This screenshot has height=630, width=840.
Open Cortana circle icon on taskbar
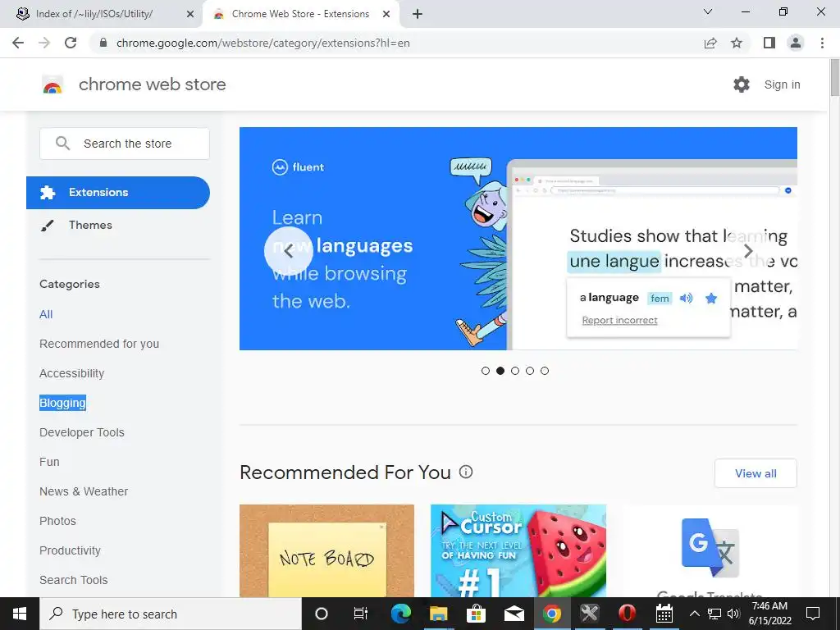(x=322, y=614)
